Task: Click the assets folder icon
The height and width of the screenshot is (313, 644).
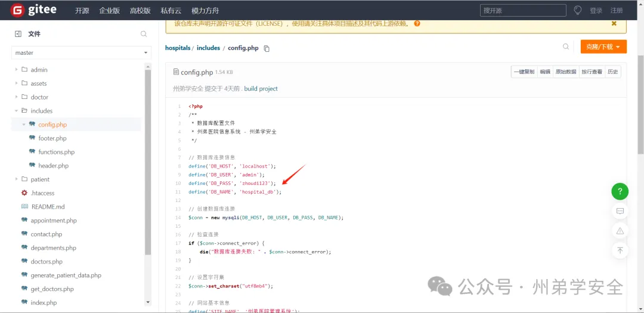Action: pyautogui.click(x=24, y=83)
